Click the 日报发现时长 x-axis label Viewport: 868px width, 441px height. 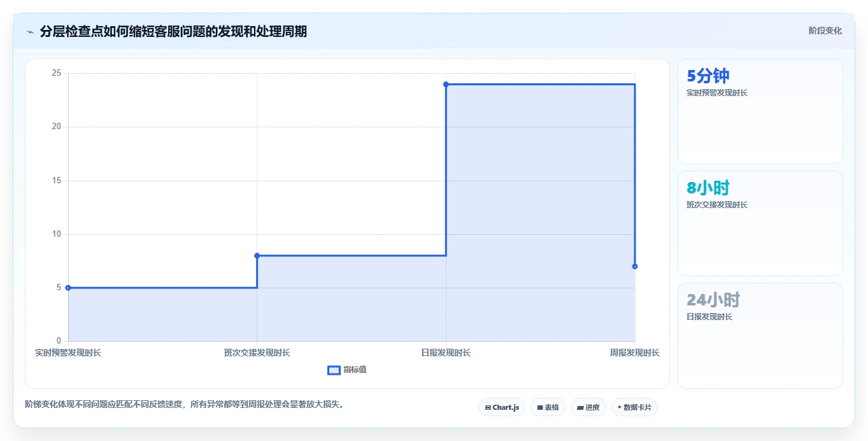[446, 353]
